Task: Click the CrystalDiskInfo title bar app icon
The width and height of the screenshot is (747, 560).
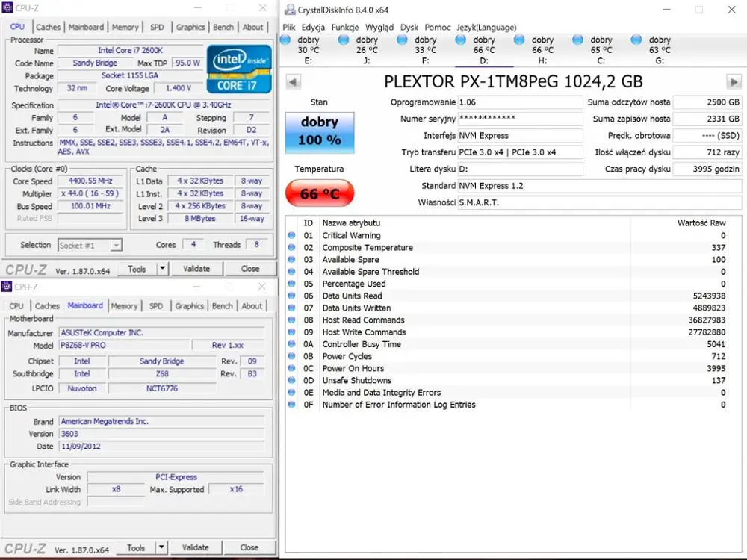Action: 289,9
